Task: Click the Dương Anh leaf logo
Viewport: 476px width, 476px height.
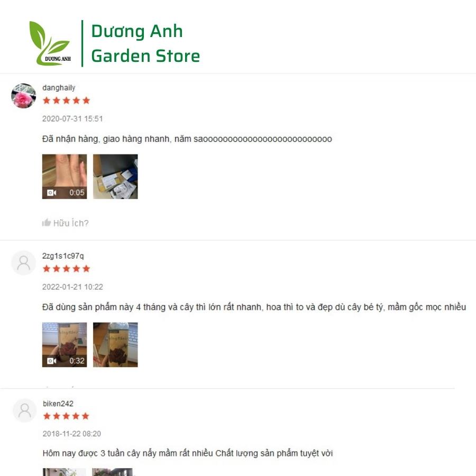Action: [50, 43]
